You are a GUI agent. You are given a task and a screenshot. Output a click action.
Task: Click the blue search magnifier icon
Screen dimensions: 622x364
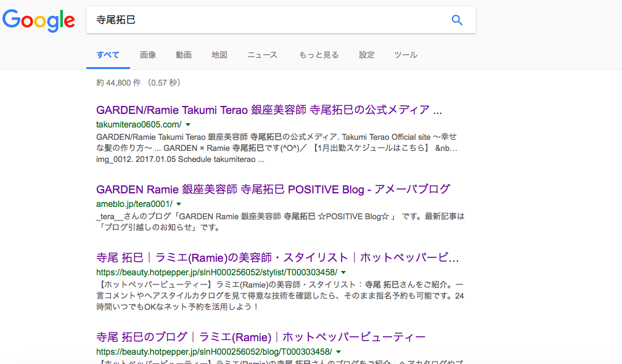point(457,20)
